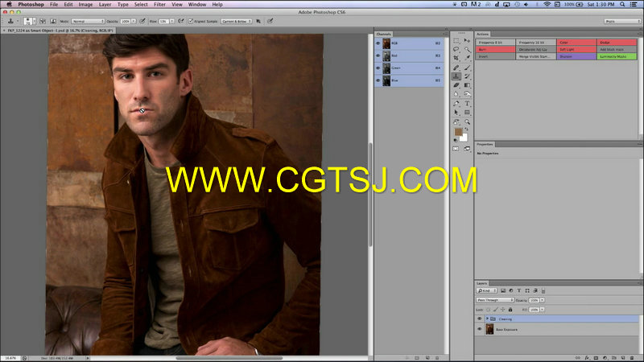Hide the Cleaning group layer
This screenshot has height=362, width=644.
[479, 319]
